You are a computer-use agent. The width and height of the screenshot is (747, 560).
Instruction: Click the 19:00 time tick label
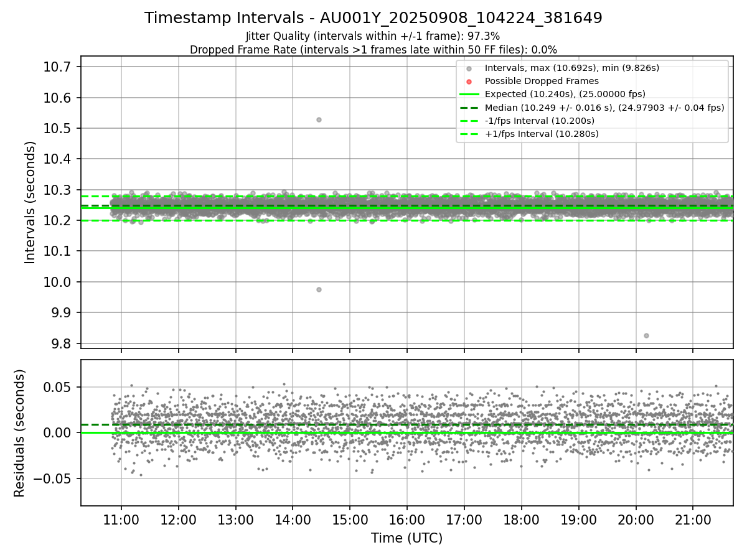(579, 520)
